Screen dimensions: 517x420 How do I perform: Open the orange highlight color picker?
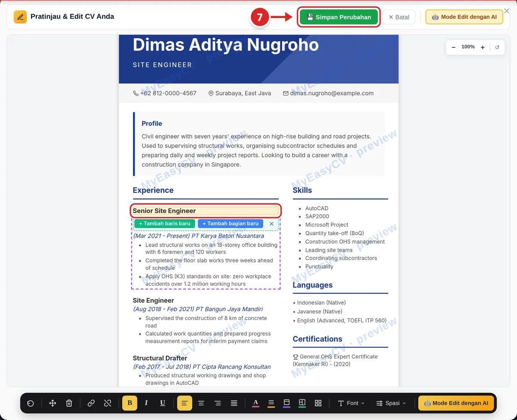click(271, 403)
